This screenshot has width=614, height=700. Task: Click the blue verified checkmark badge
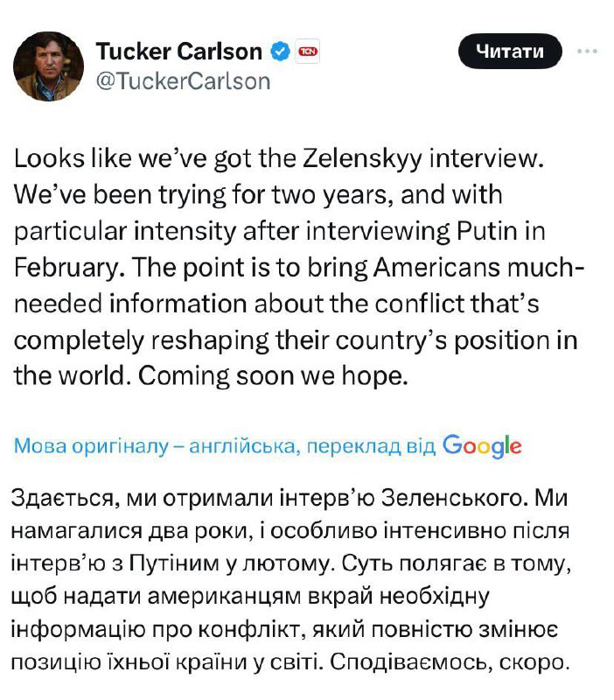(x=280, y=52)
